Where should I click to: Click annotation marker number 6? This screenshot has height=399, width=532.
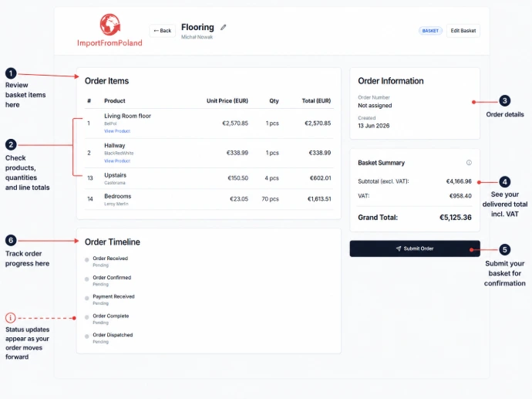coord(11,241)
